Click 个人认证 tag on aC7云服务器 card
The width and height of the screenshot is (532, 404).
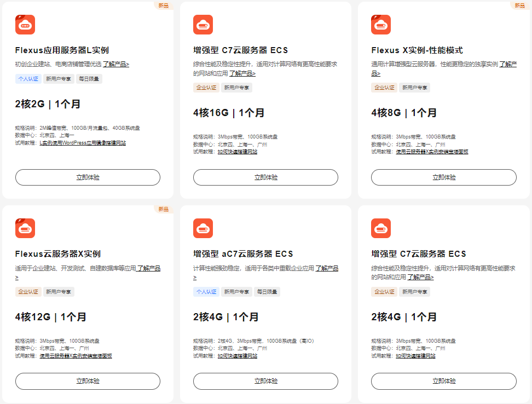[206, 292]
